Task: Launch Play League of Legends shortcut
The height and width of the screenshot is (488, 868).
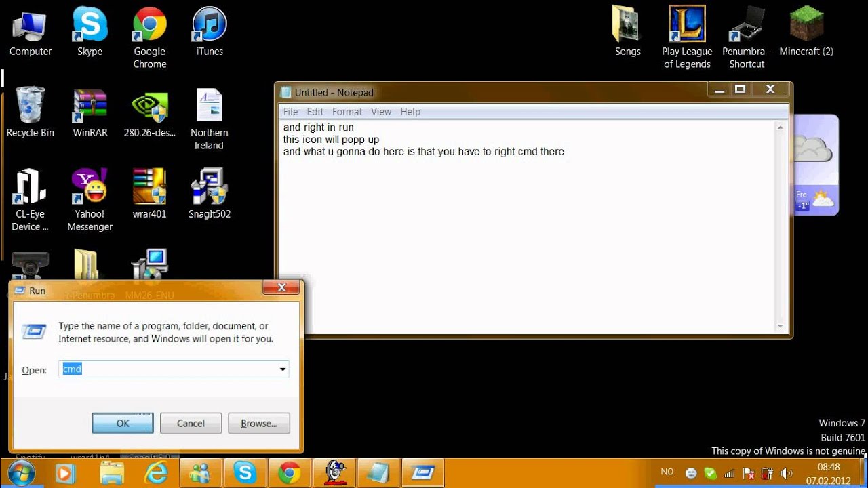Action: tap(687, 38)
